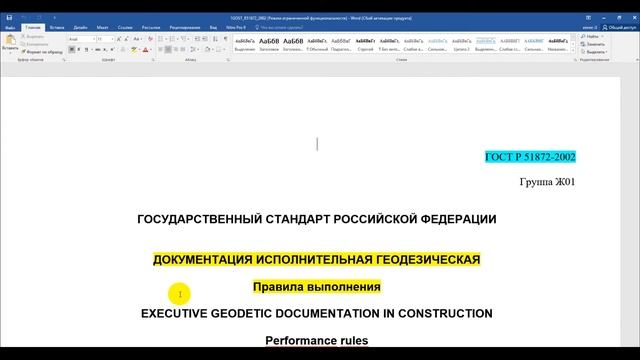Apply a numbered list

pos(173,39)
